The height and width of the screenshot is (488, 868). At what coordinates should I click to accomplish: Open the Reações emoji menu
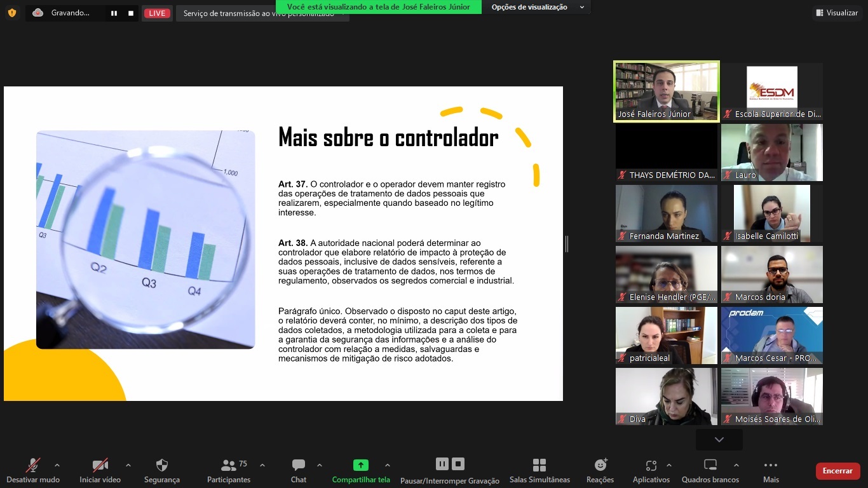click(600, 471)
